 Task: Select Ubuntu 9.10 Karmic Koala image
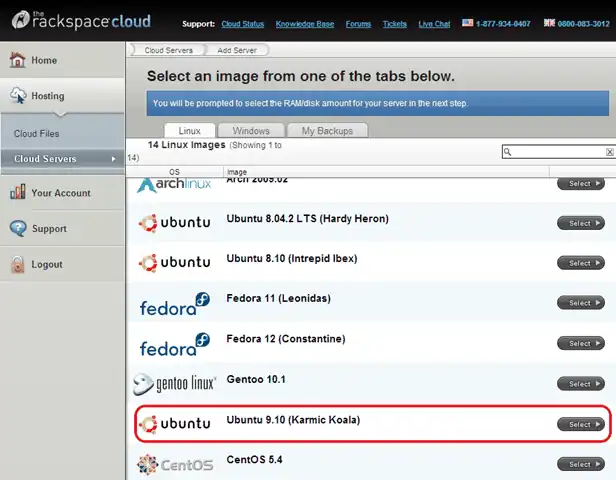[x=580, y=424]
